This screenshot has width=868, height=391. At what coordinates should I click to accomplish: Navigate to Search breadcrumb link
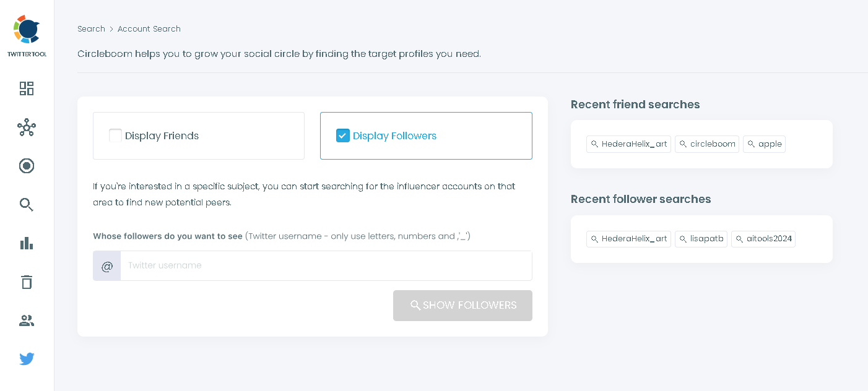point(91,28)
